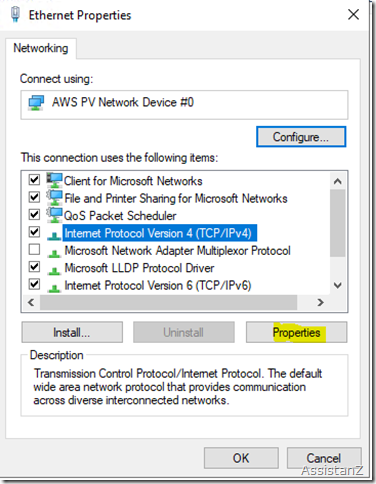376x484 pixels.
Task: Enable Microsoft Network Adapter Multiplexor Protocol checkbox
Action: coord(34,249)
